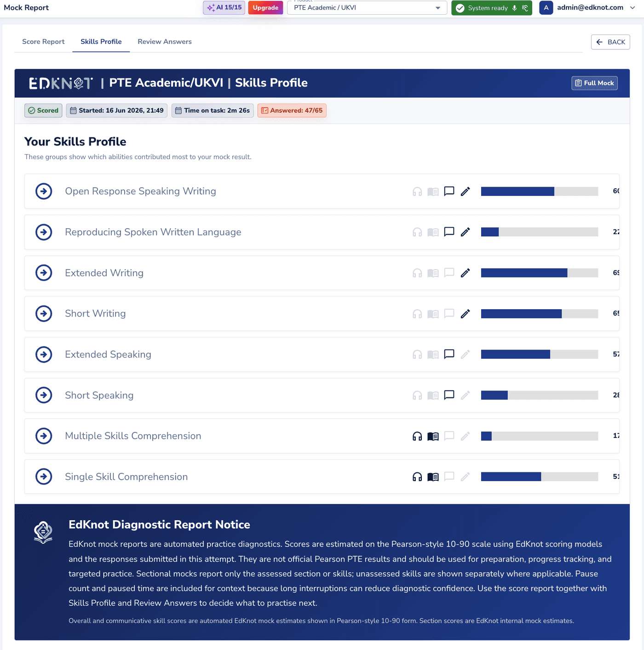The image size is (644, 650).
Task: Click the EdKnot emblem in Diagnostic Notice
Action: [43, 532]
